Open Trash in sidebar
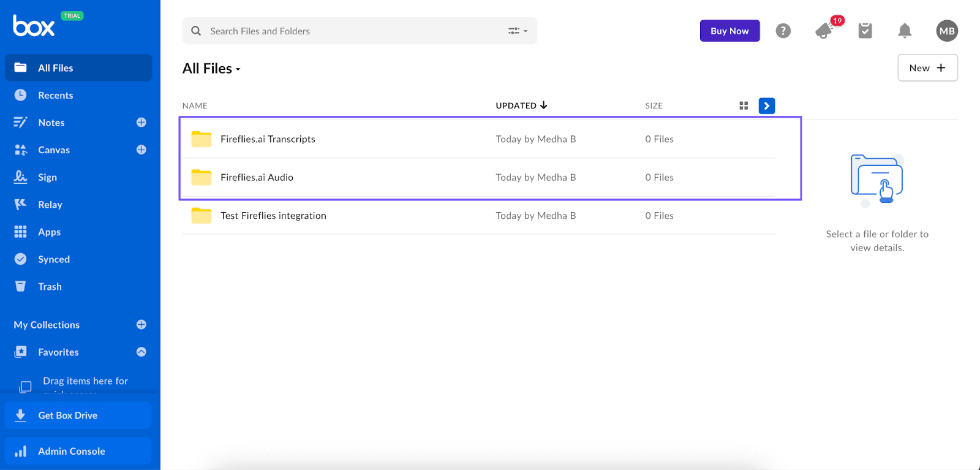The image size is (980, 470). 50,286
